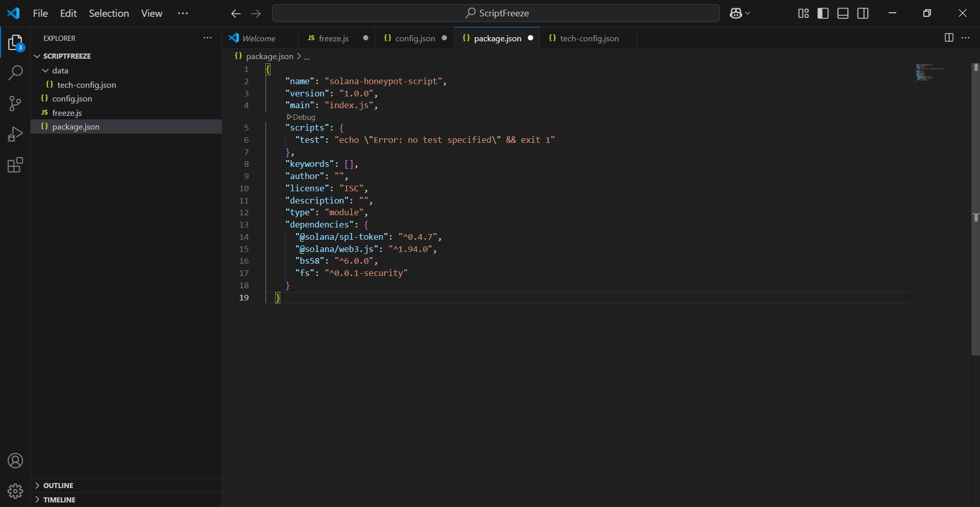This screenshot has width=980, height=507.
Task: Switch to the Welcome tab
Action: 259,38
